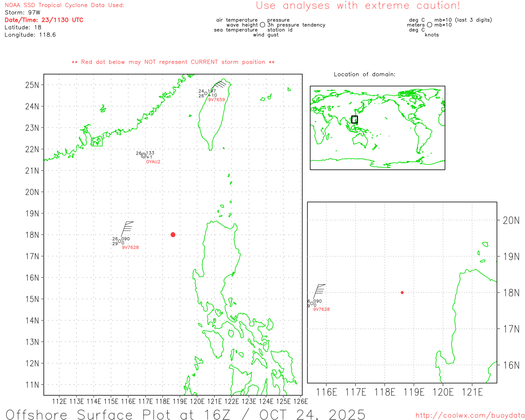525x420 pixels.
Task: Click the 'Use analyses with extreme caution!' heading
Action: [x=358, y=6]
